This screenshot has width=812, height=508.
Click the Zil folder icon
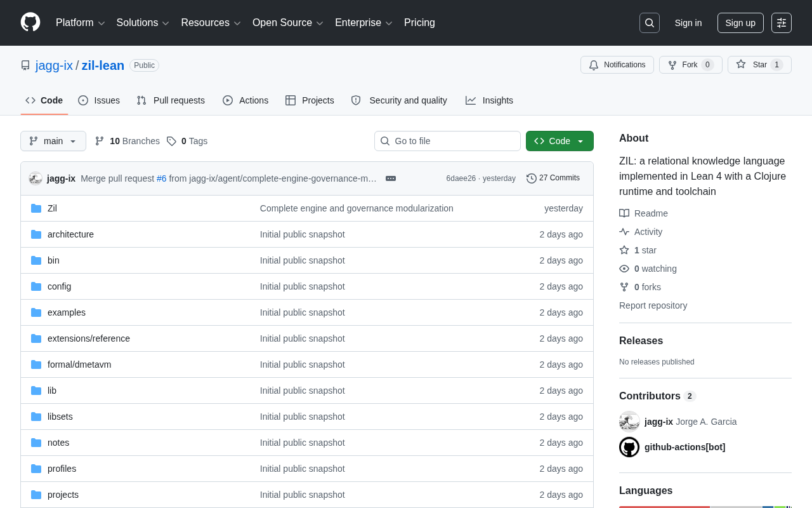[36, 208]
